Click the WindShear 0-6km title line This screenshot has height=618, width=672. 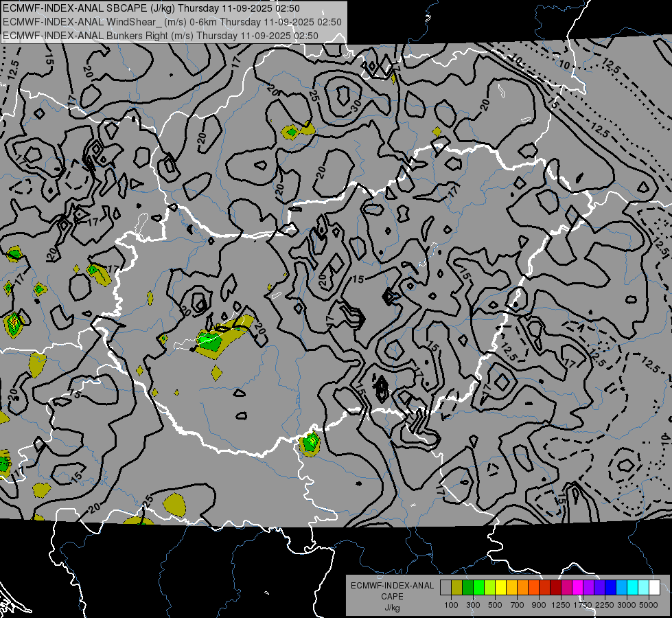pyautogui.click(x=172, y=22)
